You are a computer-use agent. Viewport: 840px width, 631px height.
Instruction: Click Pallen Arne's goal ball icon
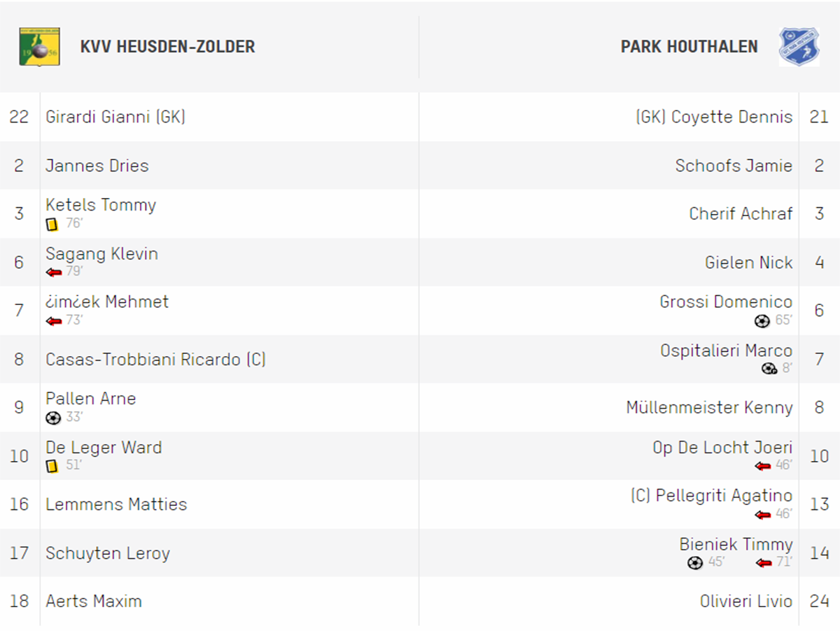pos(53,418)
